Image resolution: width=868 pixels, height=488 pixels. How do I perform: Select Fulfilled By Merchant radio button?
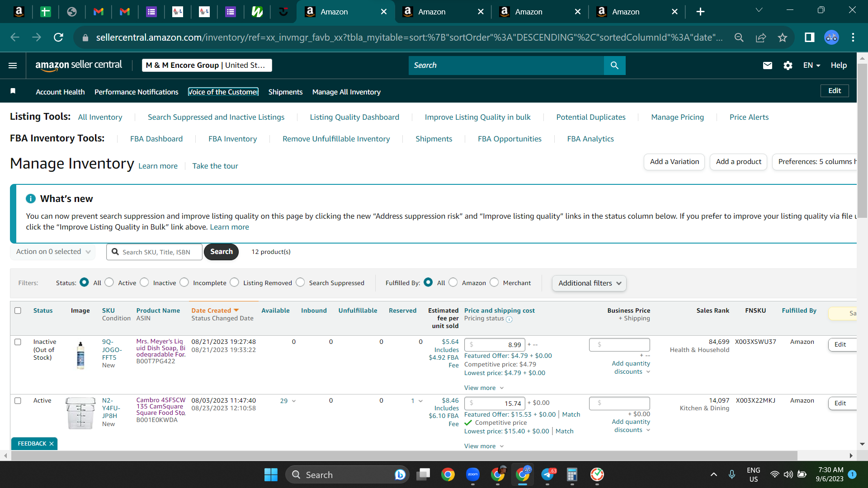coord(494,282)
